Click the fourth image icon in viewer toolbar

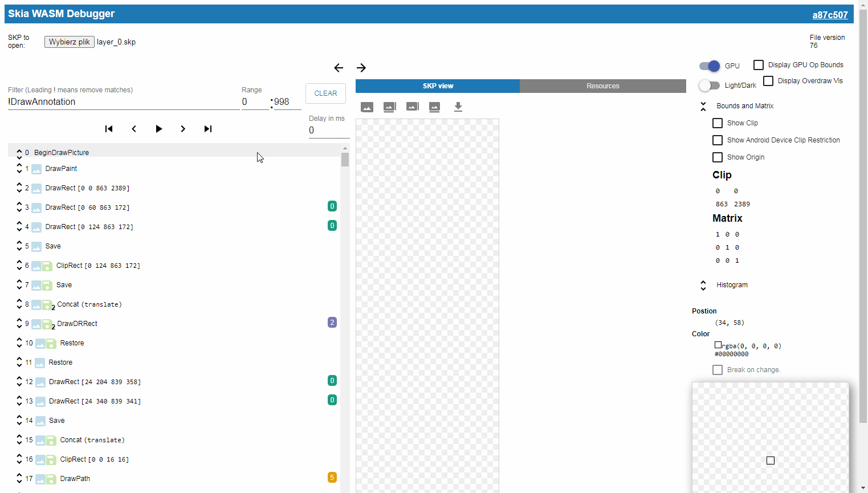click(435, 107)
